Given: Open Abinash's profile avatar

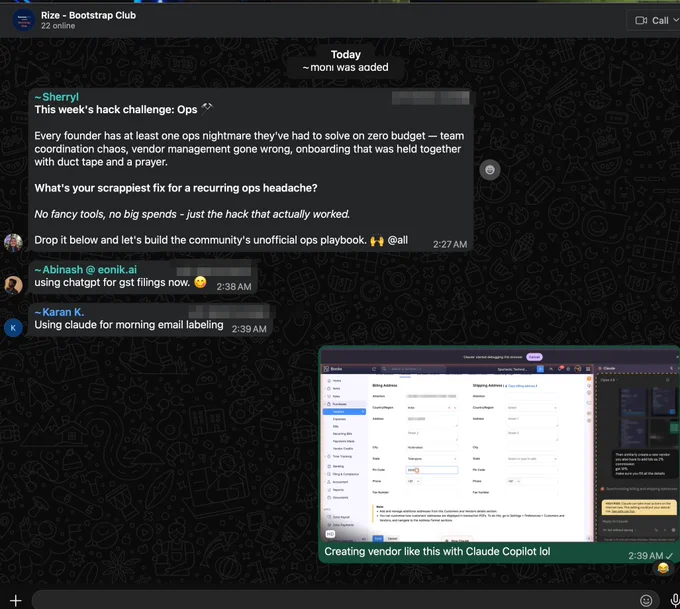Looking at the screenshot, I should (x=13, y=285).
